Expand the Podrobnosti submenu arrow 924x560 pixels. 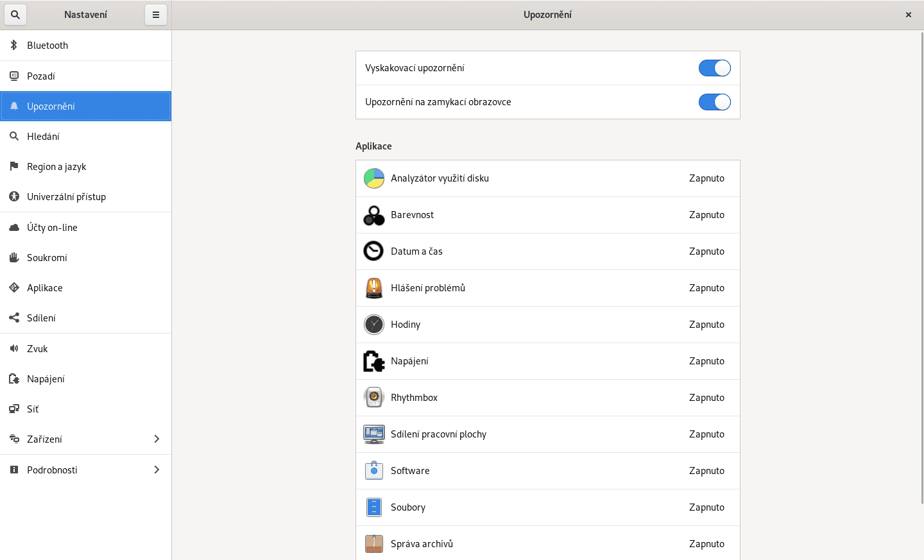click(x=157, y=470)
